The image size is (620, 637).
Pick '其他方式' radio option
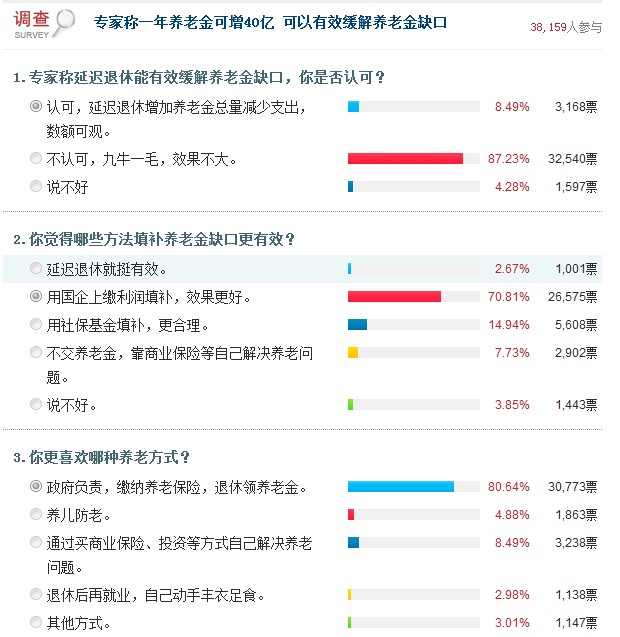tap(37, 623)
